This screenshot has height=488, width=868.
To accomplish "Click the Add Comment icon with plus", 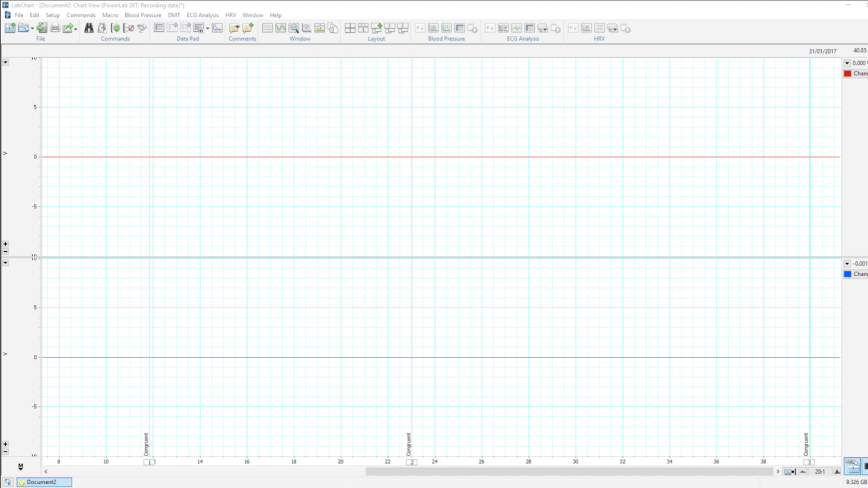I will pos(248,28).
